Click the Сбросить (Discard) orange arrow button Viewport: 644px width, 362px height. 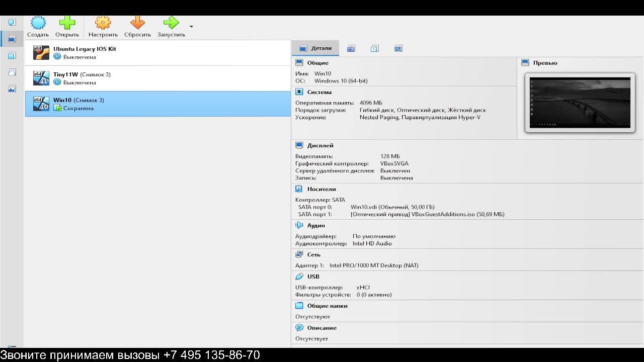(137, 27)
